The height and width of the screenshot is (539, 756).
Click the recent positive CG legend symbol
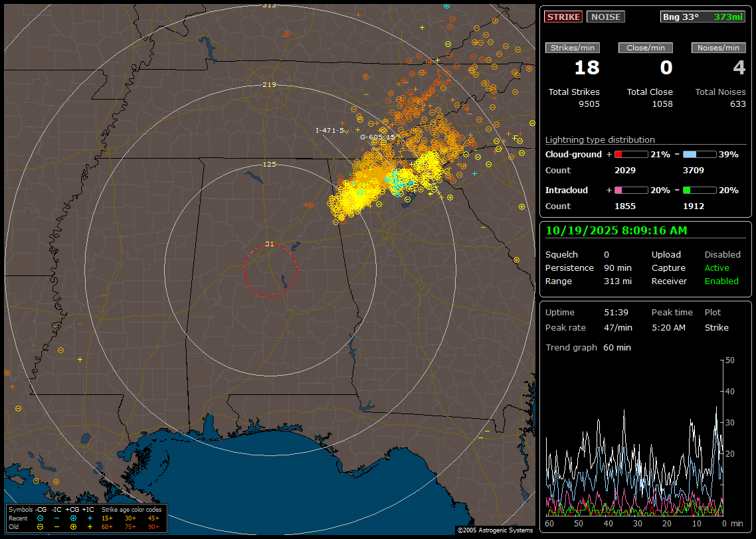(x=73, y=518)
